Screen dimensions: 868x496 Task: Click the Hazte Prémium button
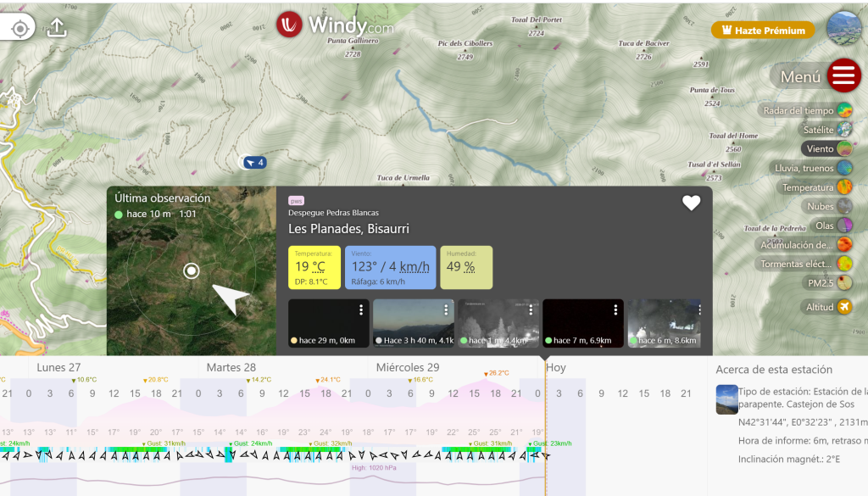pyautogui.click(x=764, y=30)
